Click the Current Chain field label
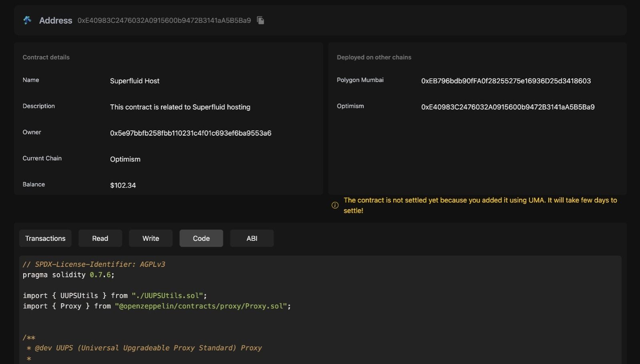 [42, 158]
